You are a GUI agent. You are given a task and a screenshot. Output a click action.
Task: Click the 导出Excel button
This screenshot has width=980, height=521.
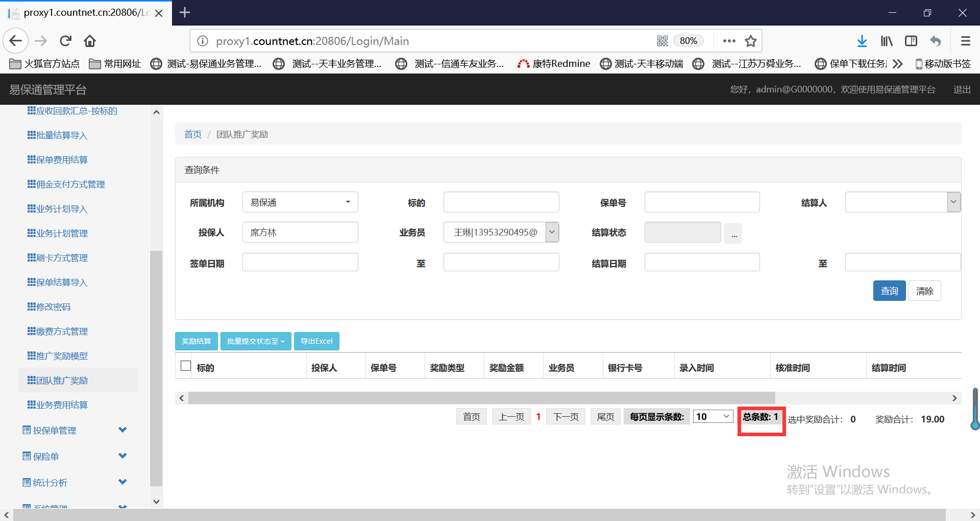coord(316,341)
